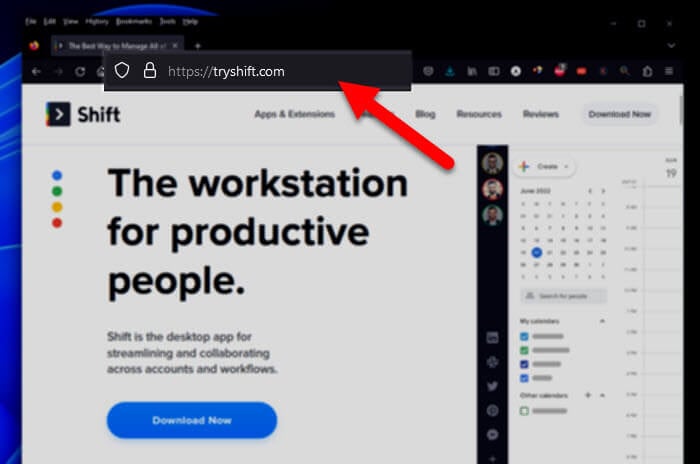Select the highlighted date 20 in mini calendar
Viewport: 700px width, 464px height.
point(537,253)
